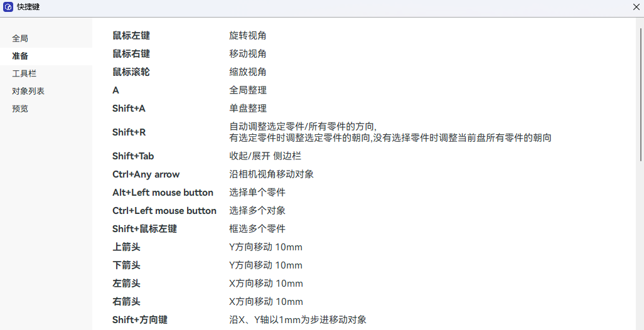644x330 pixels.
Task: Select the 上箭头 shortcut label
Action: click(126, 247)
